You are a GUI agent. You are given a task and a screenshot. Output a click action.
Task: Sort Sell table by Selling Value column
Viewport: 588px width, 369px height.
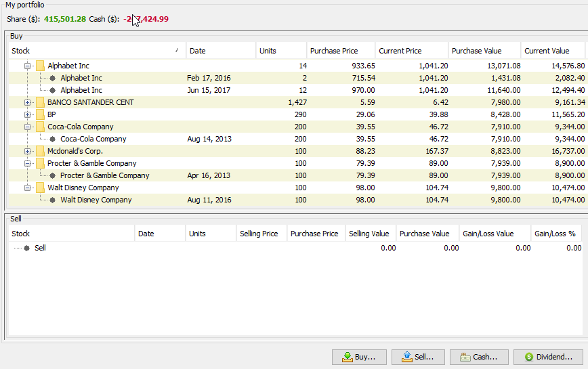pyautogui.click(x=371, y=234)
